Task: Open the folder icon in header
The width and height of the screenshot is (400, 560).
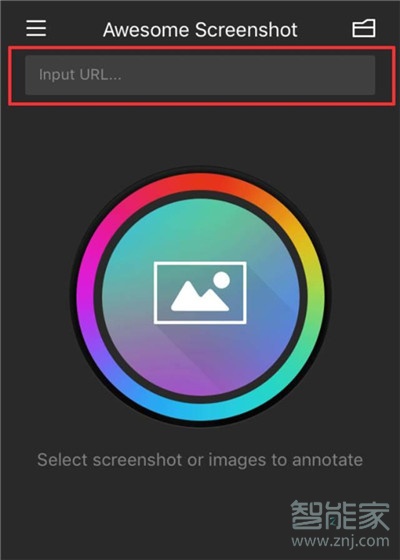Action: (364, 28)
